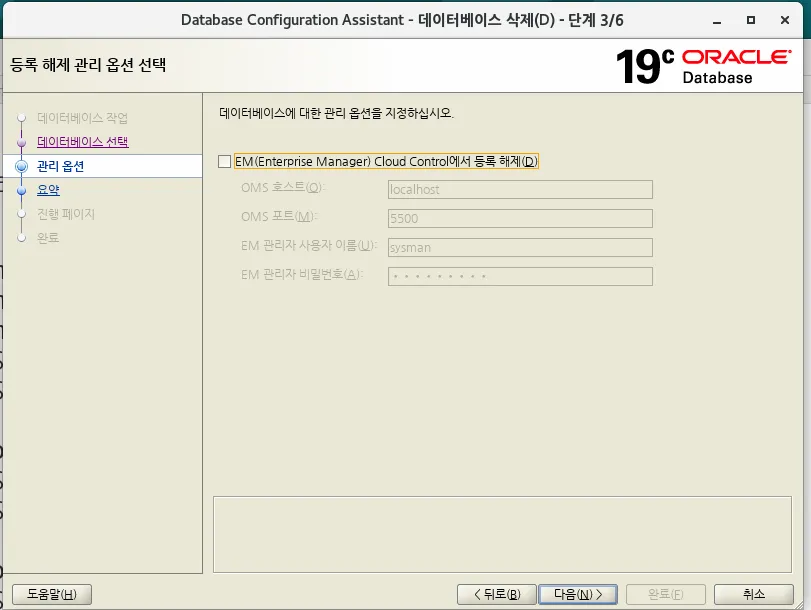Click the Oracle 19c Database logo
The height and width of the screenshot is (610, 811).
coord(703,66)
